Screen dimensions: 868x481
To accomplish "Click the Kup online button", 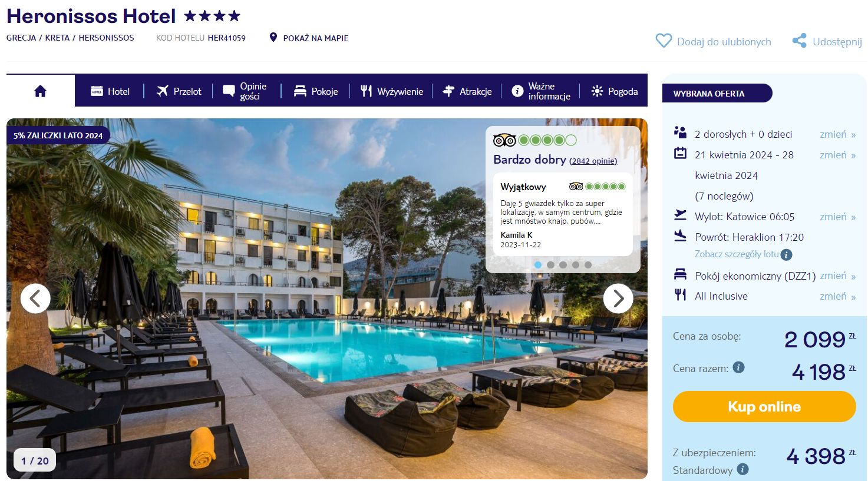I will (x=764, y=407).
